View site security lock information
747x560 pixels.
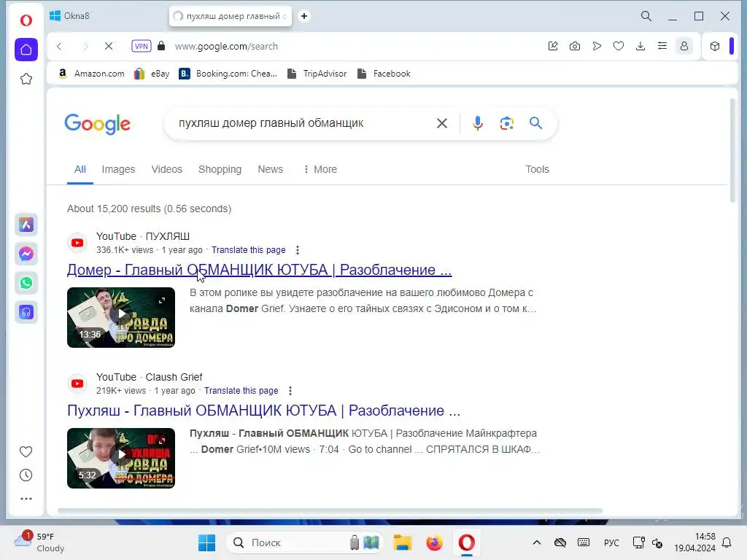click(161, 46)
